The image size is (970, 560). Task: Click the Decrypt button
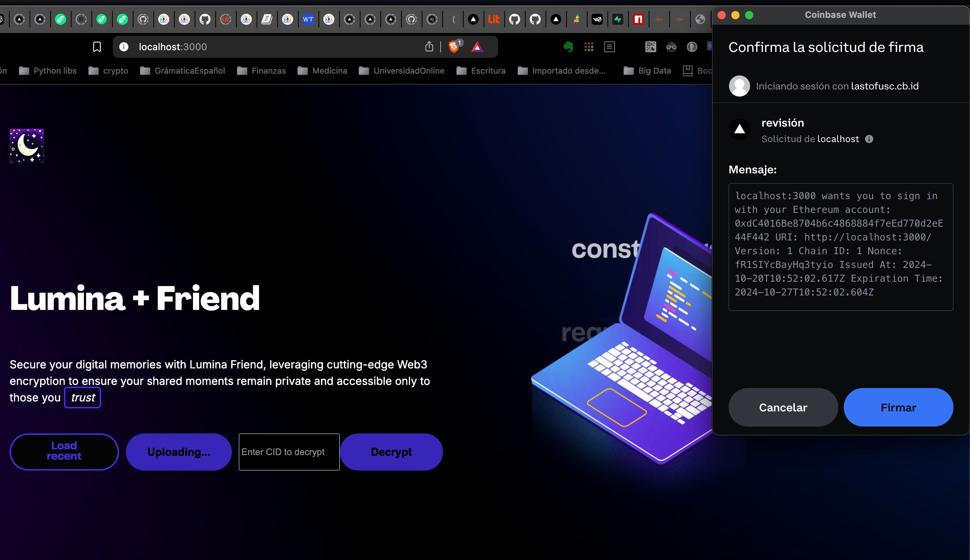(391, 452)
